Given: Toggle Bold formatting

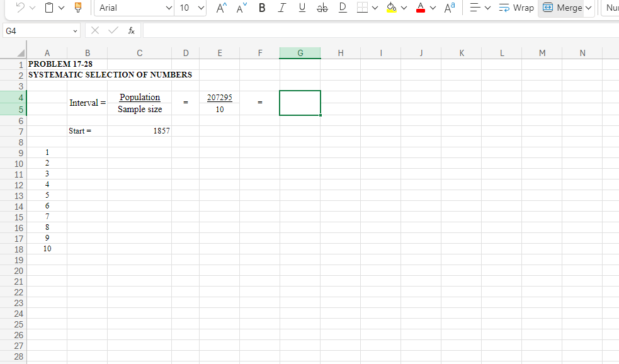Looking at the screenshot, I should click(x=262, y=8).
